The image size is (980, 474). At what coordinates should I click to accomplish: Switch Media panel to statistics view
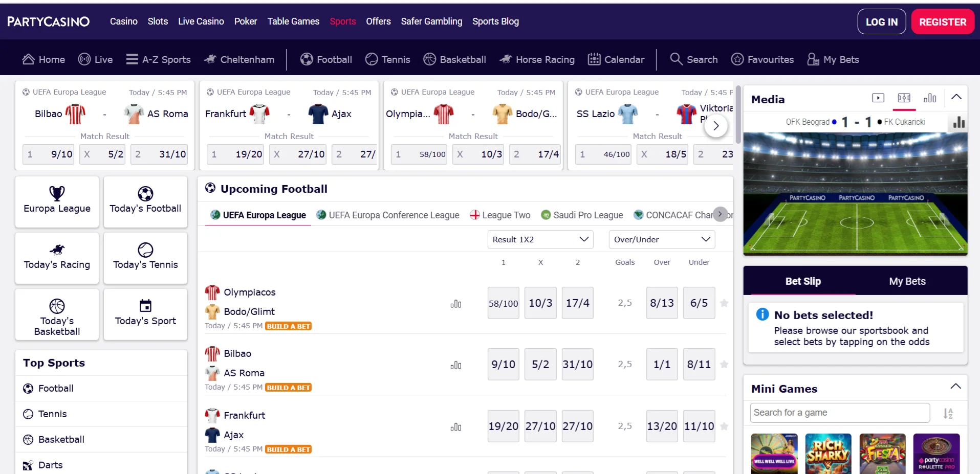(x=930, y=98)
